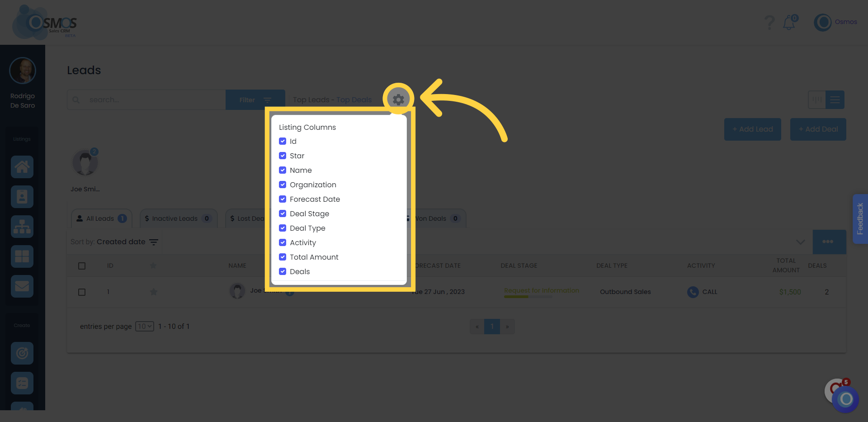Click the Add Deal button
The width and height of the screenshot is (868, 422).
818,129
